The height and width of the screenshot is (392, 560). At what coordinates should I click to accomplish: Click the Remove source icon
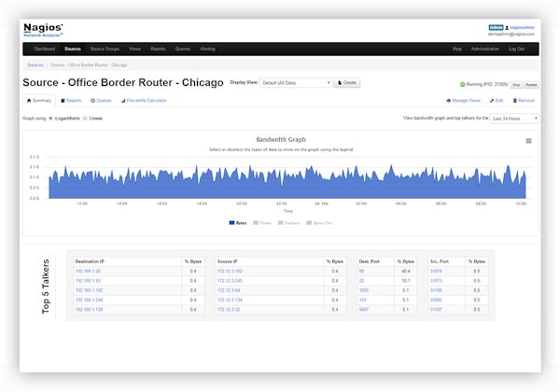tap(514, 100)
